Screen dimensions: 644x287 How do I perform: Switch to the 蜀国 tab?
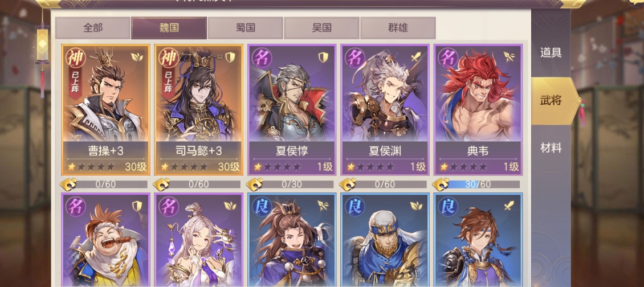(x=245, y=28)
